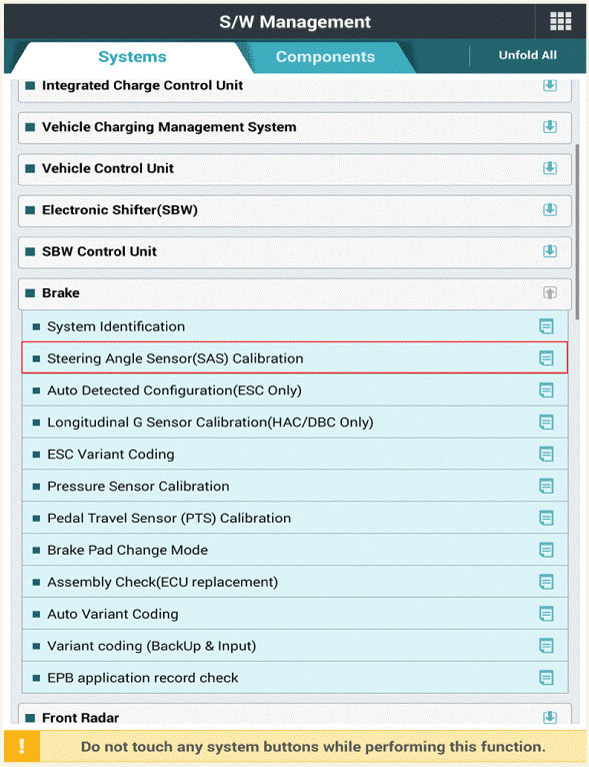589x767 pixels.
Task: Expand the Vehicle Control Unit section
Action: (550, 168)
